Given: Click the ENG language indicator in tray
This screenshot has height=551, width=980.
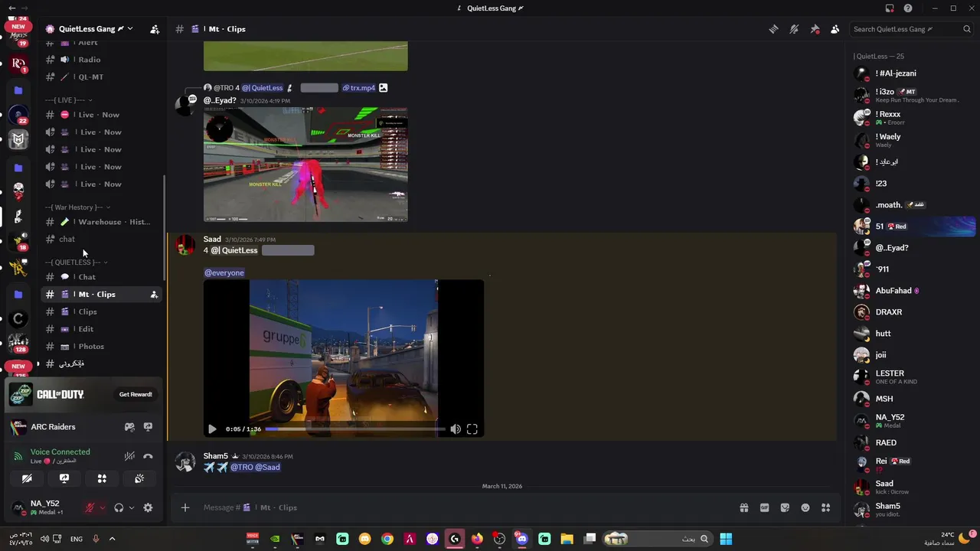Looking at the screenshot, I should [77, 539].
